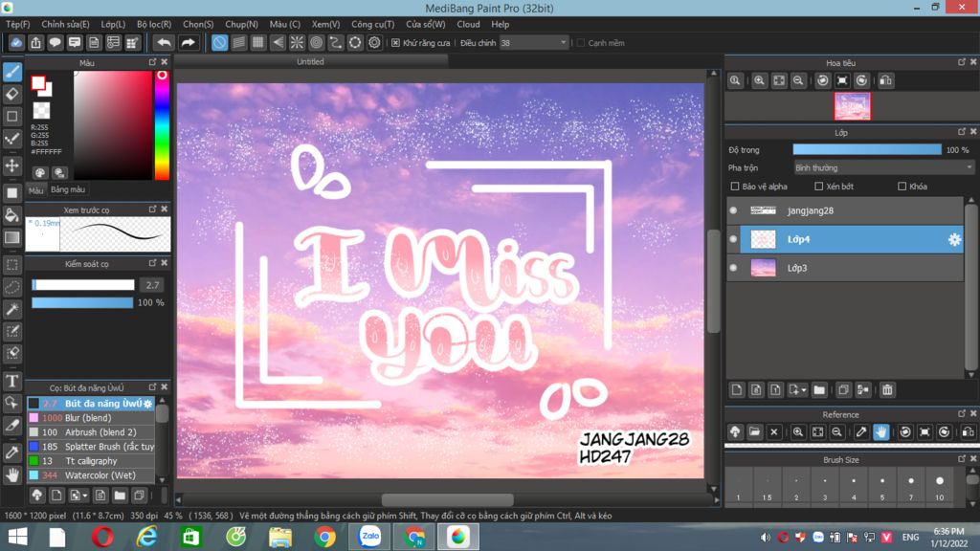This screenshot has width=980, height=551.
Task: Enable grid snap guide
Action: [258, 42]
